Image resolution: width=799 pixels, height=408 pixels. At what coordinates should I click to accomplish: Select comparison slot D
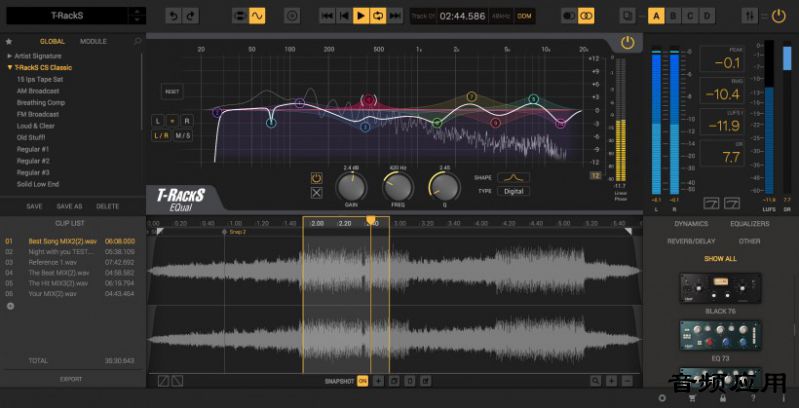tap(706, 16)
